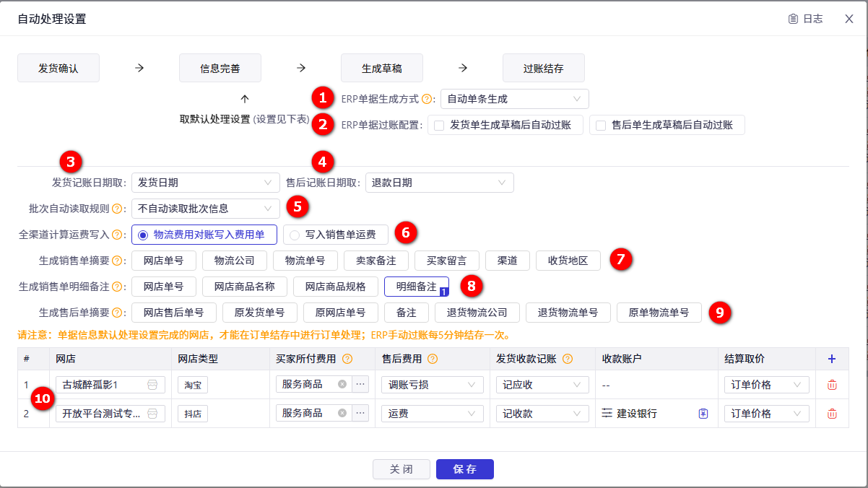Toggle 网店商品名称 option
868x488 pixels.
click(245, 287)
